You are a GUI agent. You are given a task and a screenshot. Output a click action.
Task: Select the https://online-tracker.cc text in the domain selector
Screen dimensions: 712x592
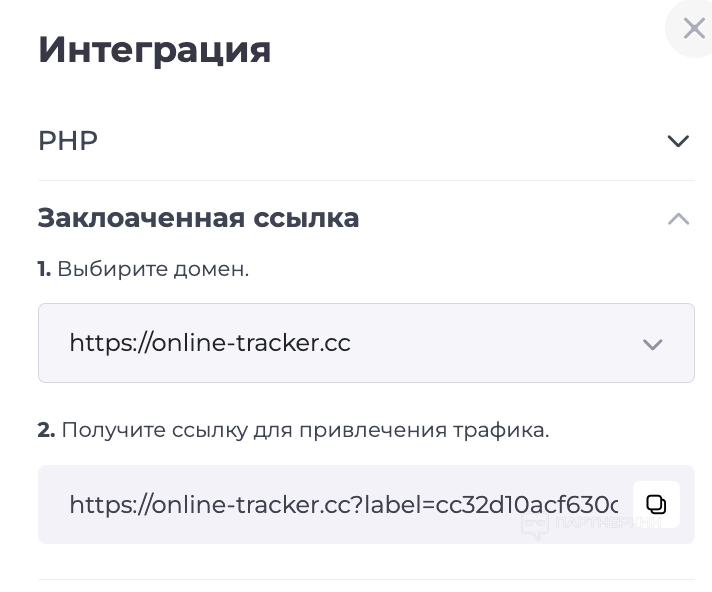pos(210,343)
